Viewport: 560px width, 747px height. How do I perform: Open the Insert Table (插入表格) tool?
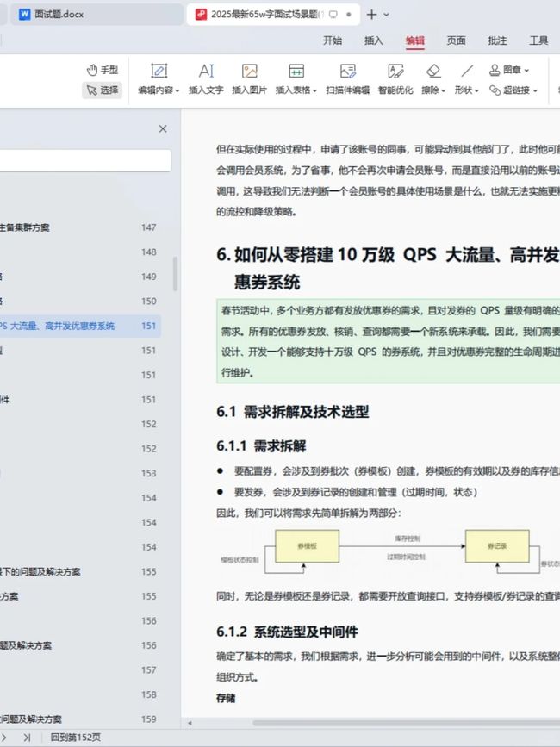(x=296, y=79)
